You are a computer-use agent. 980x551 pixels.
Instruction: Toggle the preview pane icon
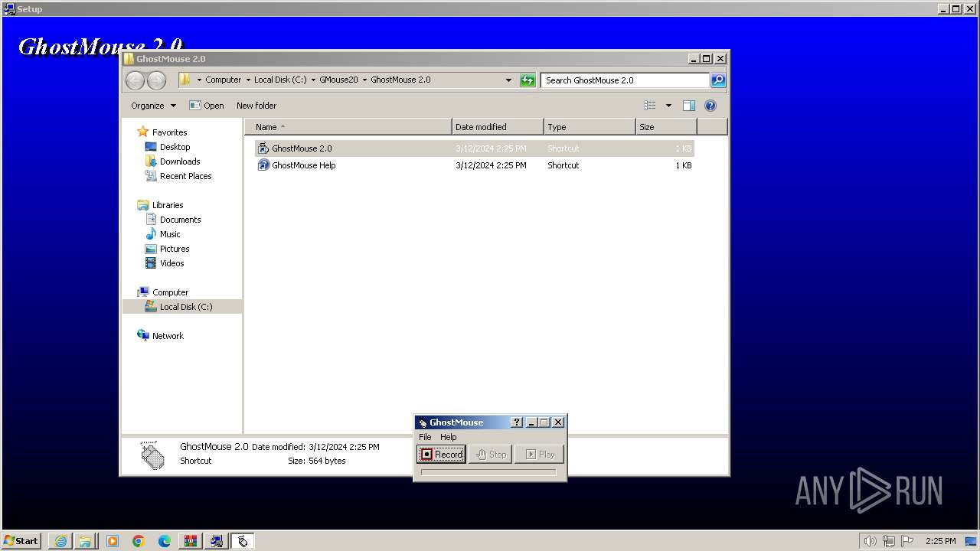pos(689,106)
